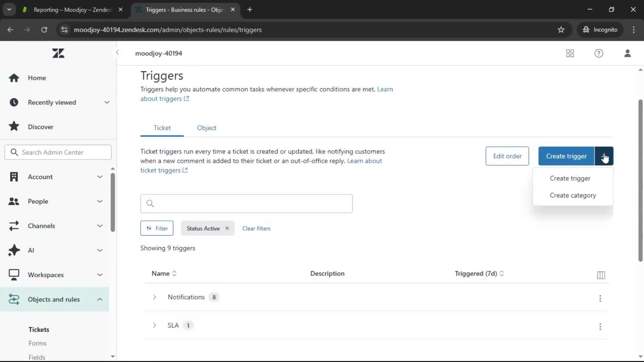
Task: Focus the Search Admin Center field
Action: (x=58, y=152)
